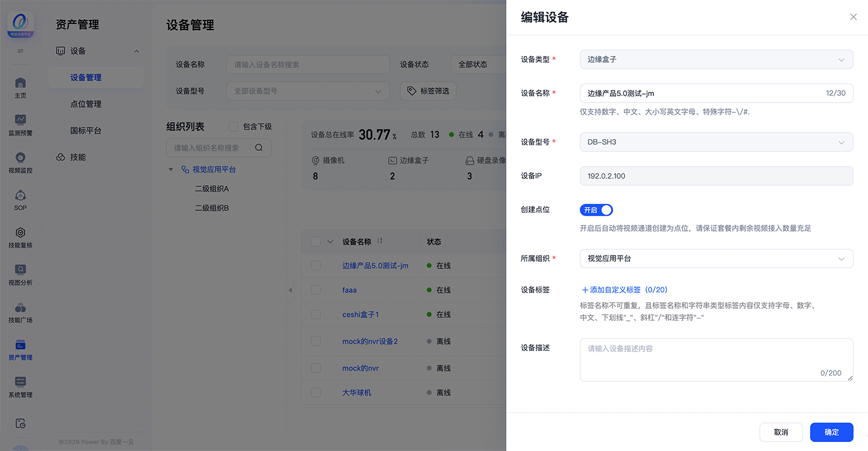
Task: Open the 所属组织 dropdown in edit panel
Action: [716, 258]
